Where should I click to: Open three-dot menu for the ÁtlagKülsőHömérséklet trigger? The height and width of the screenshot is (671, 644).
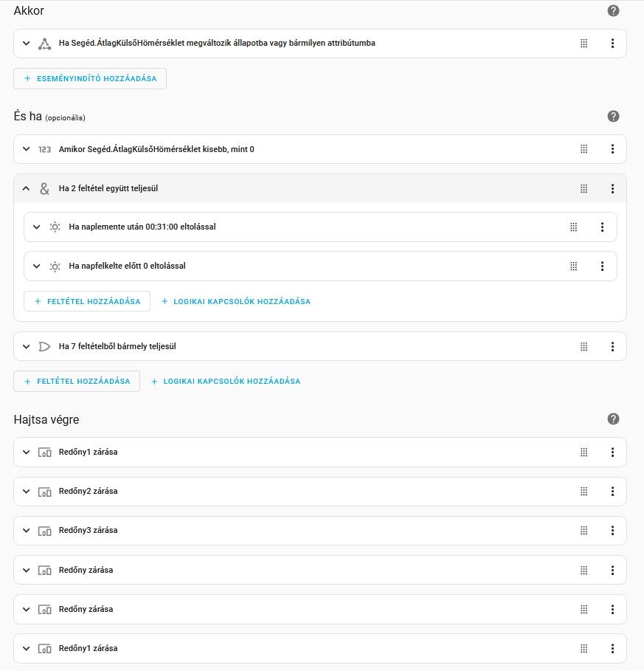click(612, 44)
